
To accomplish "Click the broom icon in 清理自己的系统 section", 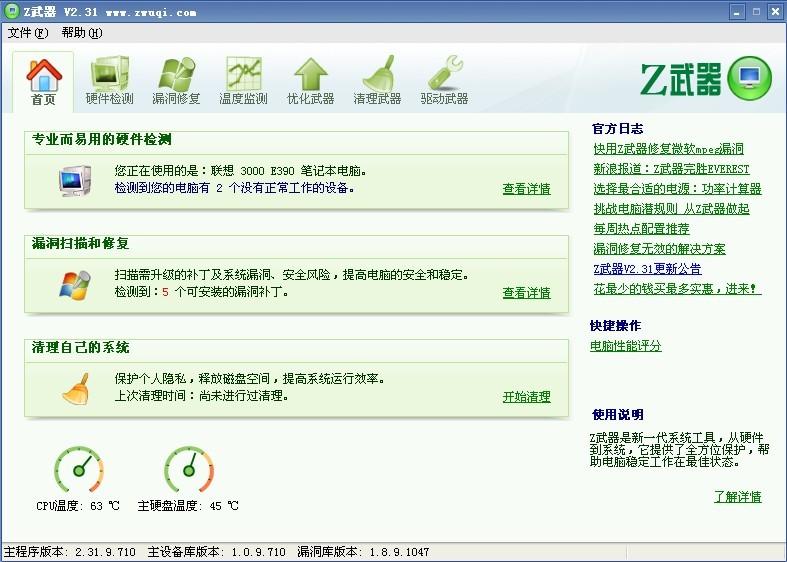I will (x=76, y=388).
